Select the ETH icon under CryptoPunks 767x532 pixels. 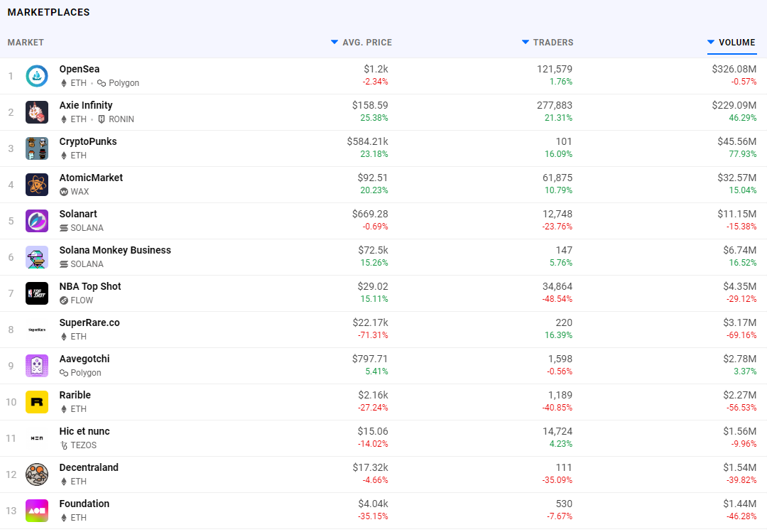pos(64,156)
